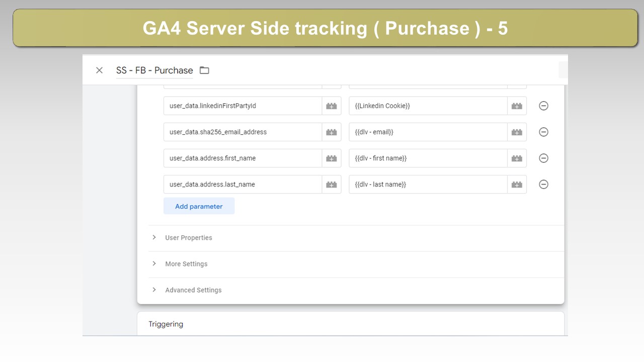Edit {{dlv - last name}} value field

pos(428,185)
